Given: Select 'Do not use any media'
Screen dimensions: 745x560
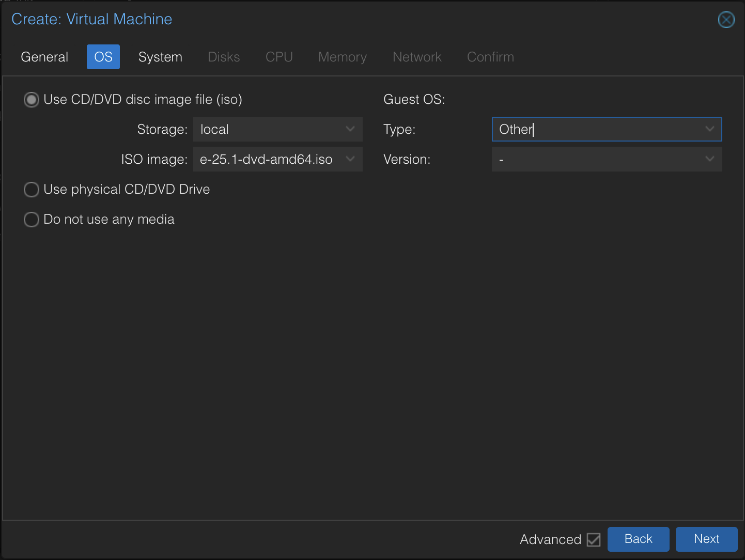Looking at the screenshot, I should (31, 219).
